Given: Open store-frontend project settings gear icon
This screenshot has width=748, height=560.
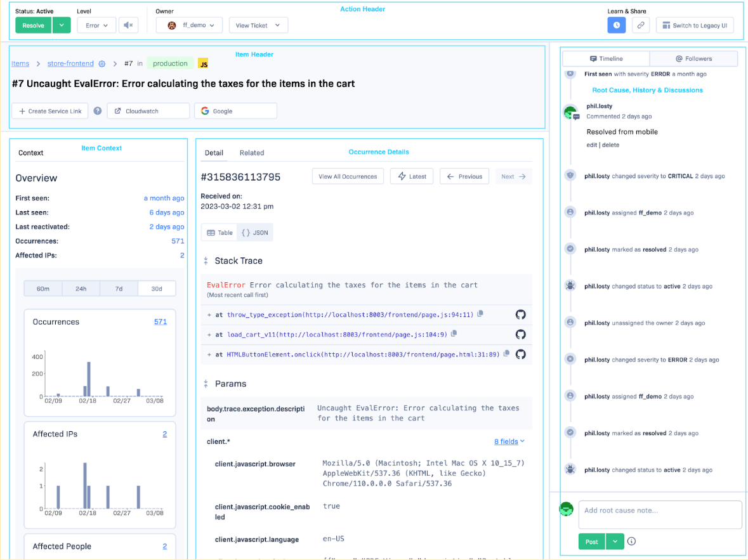Looking at the screenshot, I should [x=102, y=63].
